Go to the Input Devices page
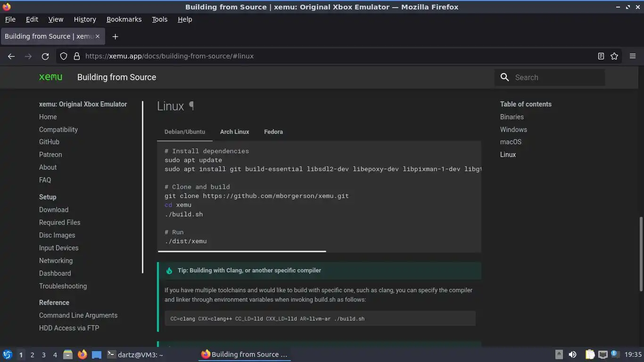This screenshot has width=644, height=362. point(59,248)
